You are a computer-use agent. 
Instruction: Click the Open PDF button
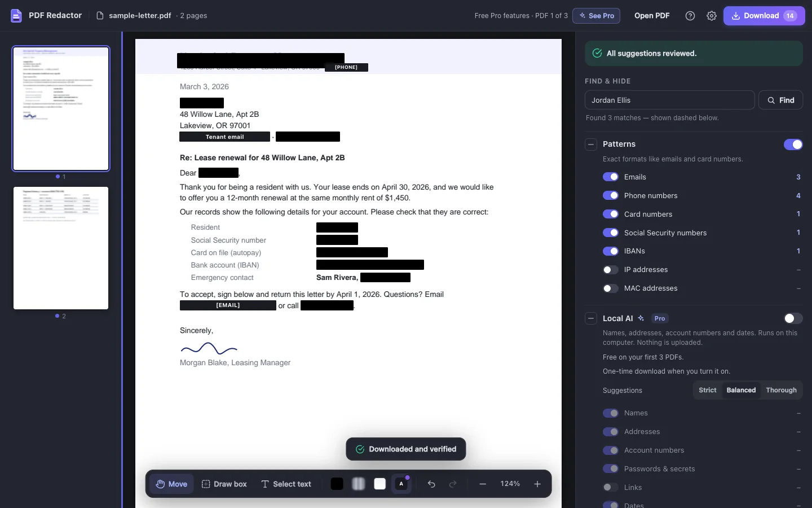(652, 16)
